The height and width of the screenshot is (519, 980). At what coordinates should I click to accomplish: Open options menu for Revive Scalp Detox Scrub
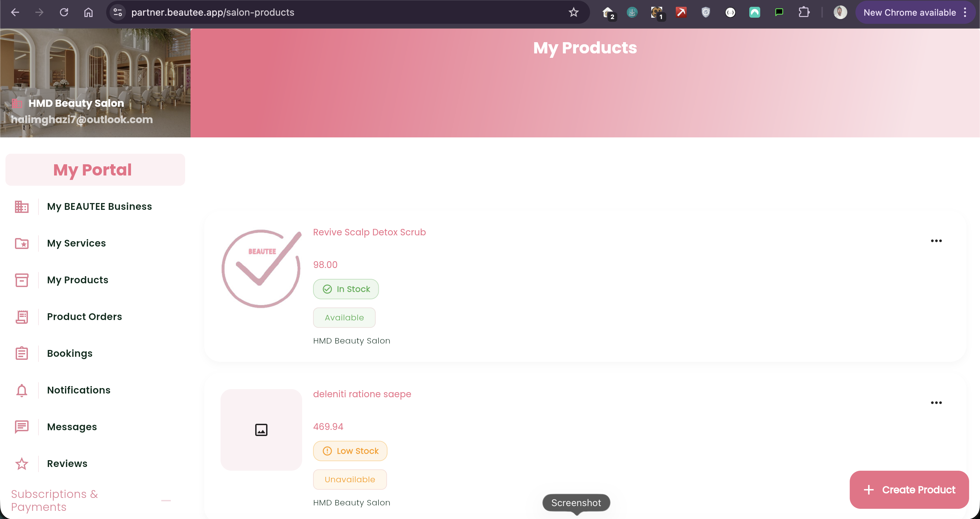tap(936, 241)
